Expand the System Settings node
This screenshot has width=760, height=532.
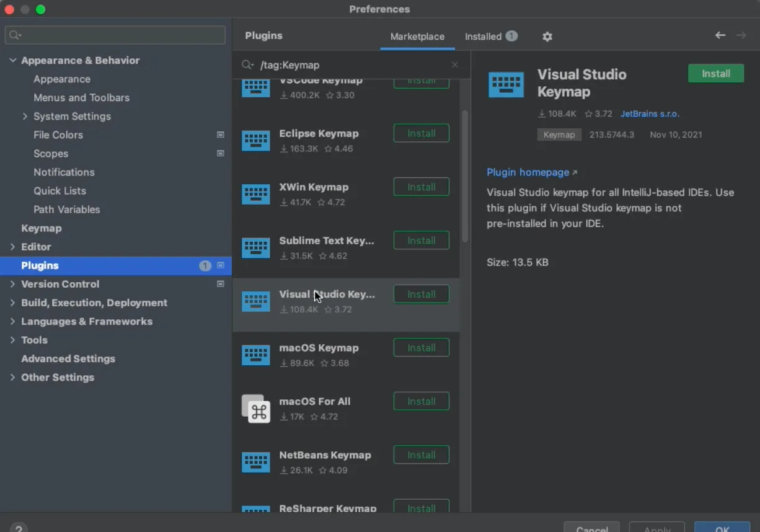point(25,116)
